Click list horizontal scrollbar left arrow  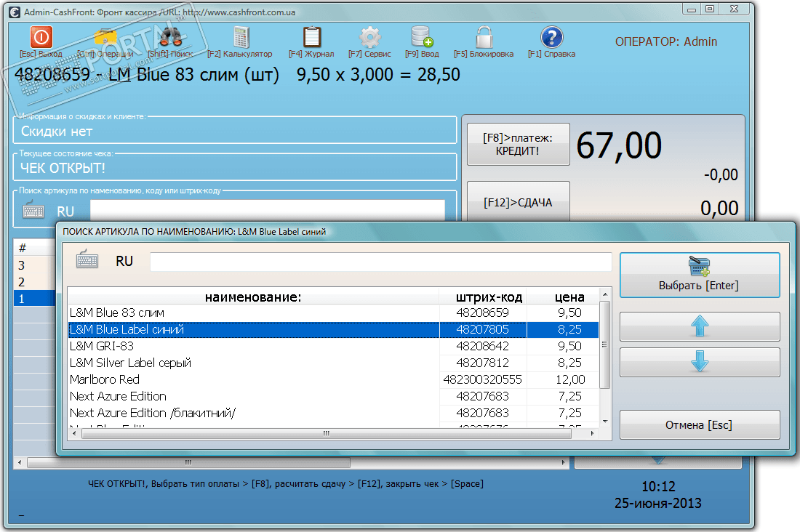[74, 434]
